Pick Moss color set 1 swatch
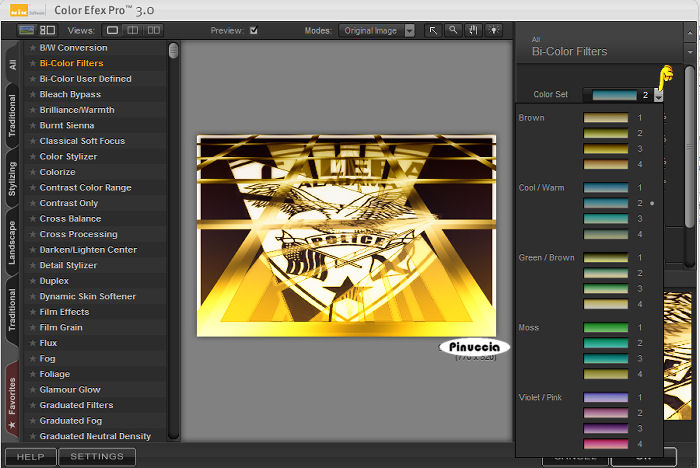700x468 pixels. pyautogui.click(x=605, y=327)
